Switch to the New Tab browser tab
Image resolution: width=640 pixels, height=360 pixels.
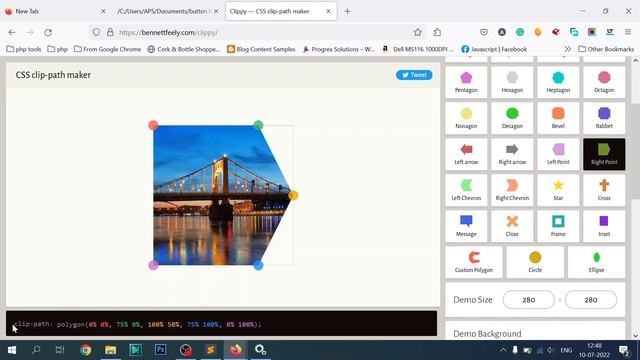click(x=56, y=11)
